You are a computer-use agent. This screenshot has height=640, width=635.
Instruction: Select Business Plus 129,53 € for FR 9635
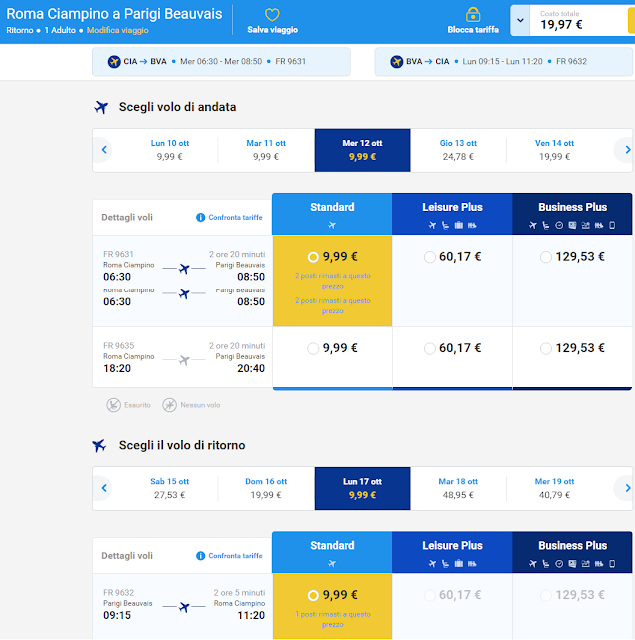pyautogui.click(x=546, y=349)
